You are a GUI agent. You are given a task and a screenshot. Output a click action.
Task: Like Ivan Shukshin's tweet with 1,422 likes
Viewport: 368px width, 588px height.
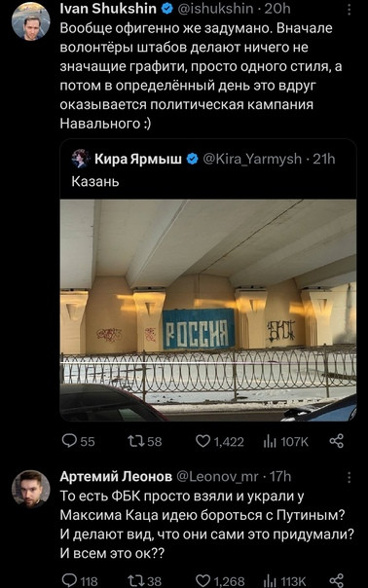click(x=220, y=441)
